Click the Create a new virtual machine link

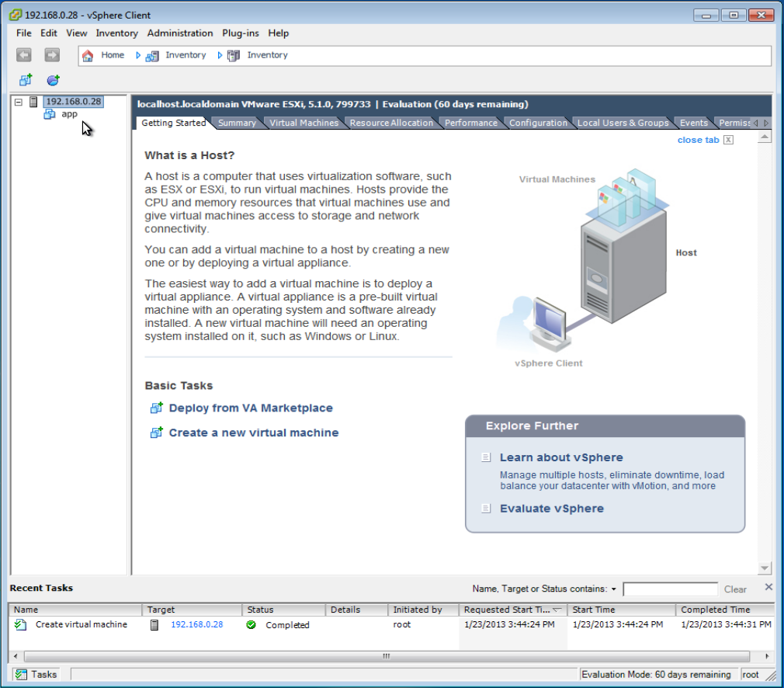pos(254,433)
